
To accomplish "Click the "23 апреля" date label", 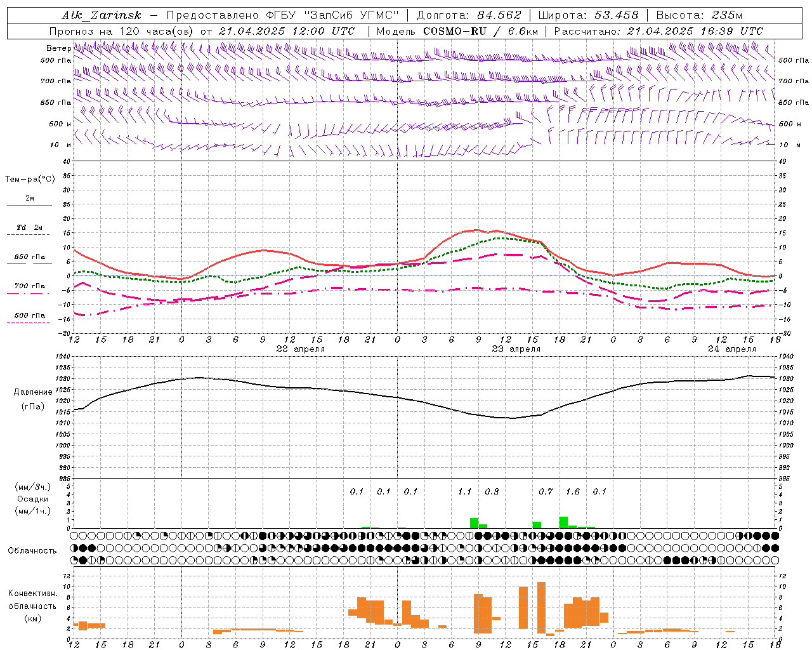I will 516,349.
